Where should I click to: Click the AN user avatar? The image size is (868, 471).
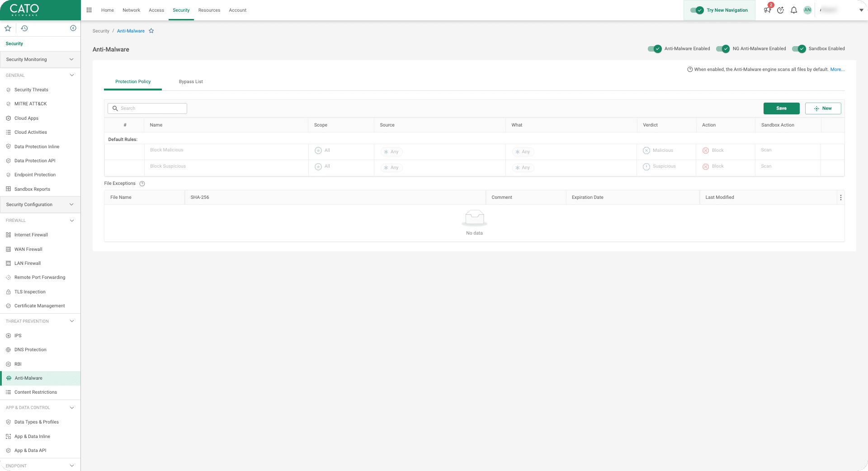click(x=807, y=10)
